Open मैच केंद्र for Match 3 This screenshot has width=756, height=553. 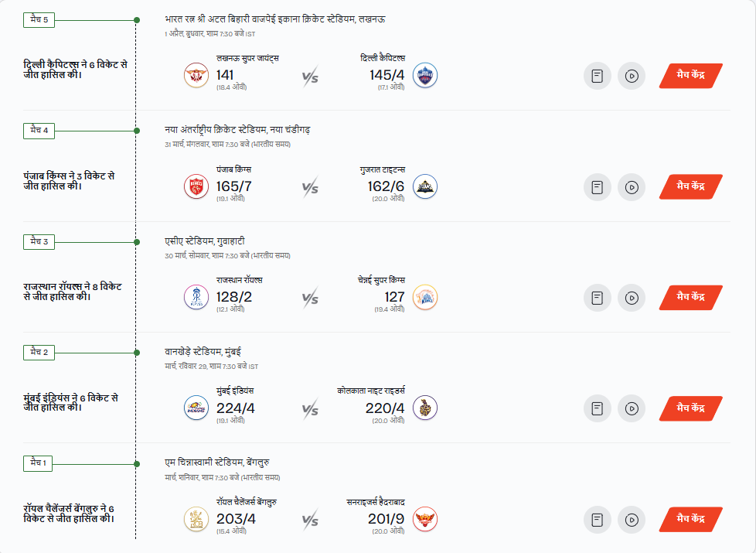coord(690,298)
